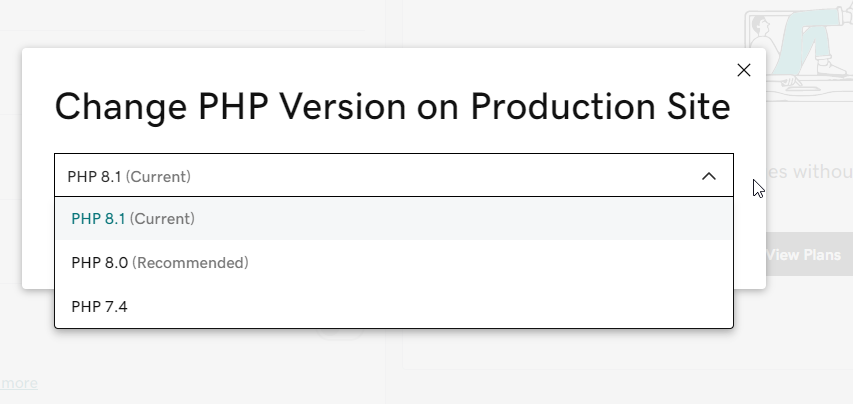Viewport: 853px width, 404px height.
Task: Click the grey '(Current)' text inside the select box
Action: (x=158, y=177)
